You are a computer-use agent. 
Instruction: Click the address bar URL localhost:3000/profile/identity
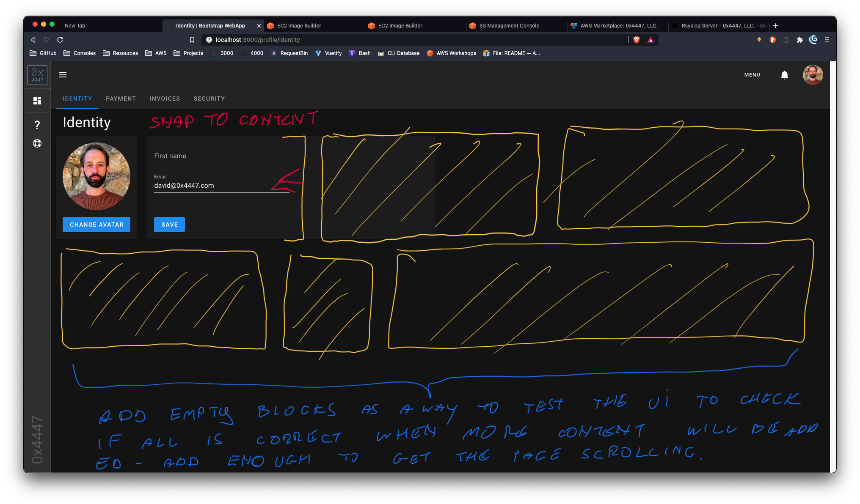pyautogui.click(x=258, y=40)
